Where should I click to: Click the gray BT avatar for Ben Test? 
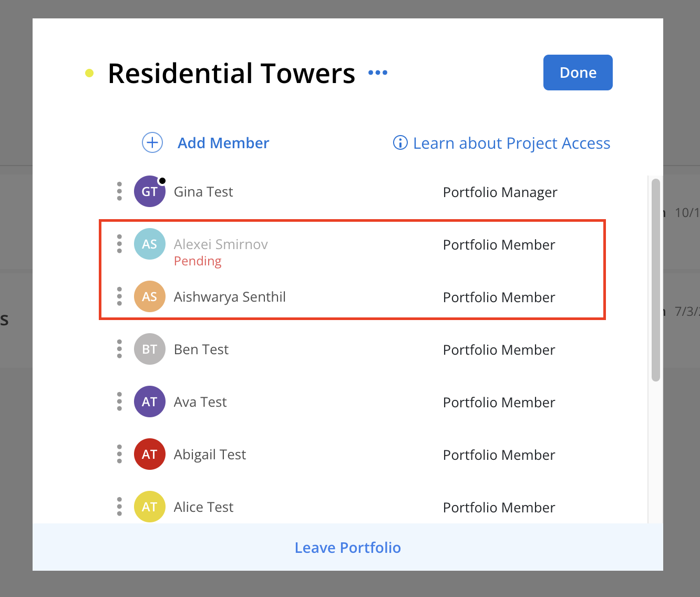[x=150, y=349]
